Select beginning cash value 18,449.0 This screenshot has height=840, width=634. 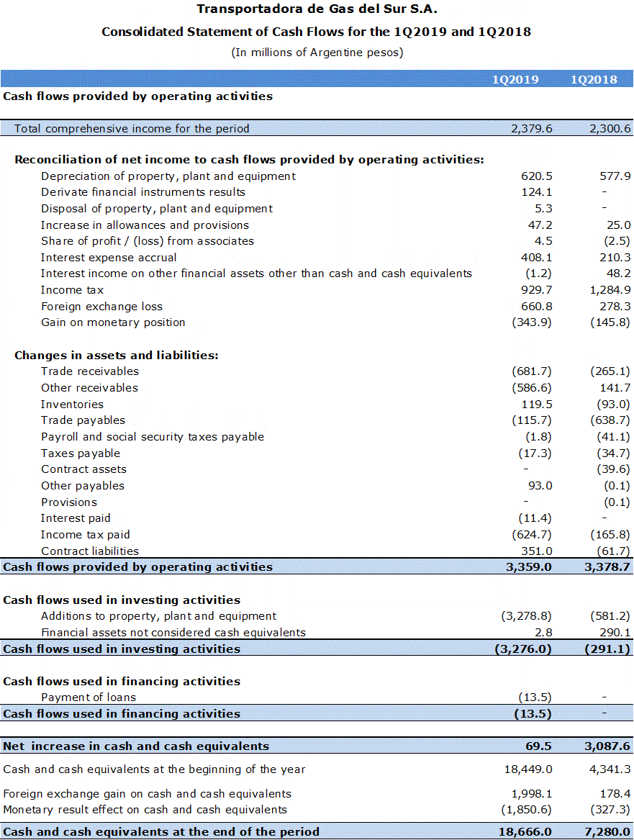coord(528,769)
